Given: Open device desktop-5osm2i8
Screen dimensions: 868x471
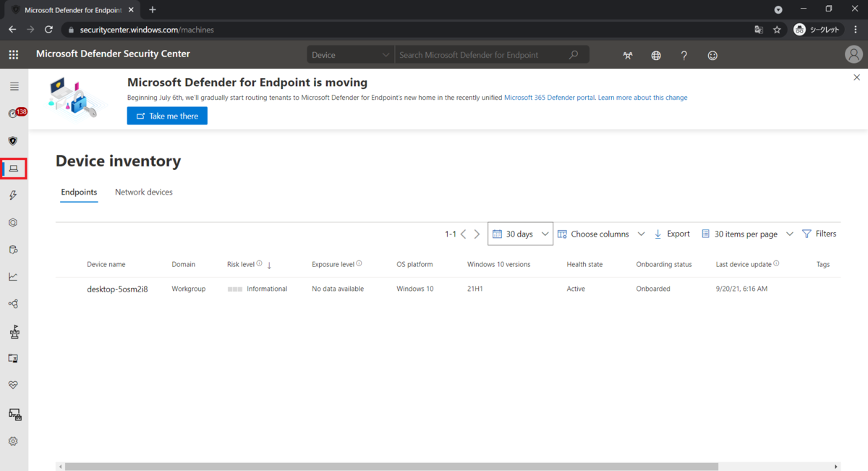Looking at the screenshot, I should coord(117,289).
